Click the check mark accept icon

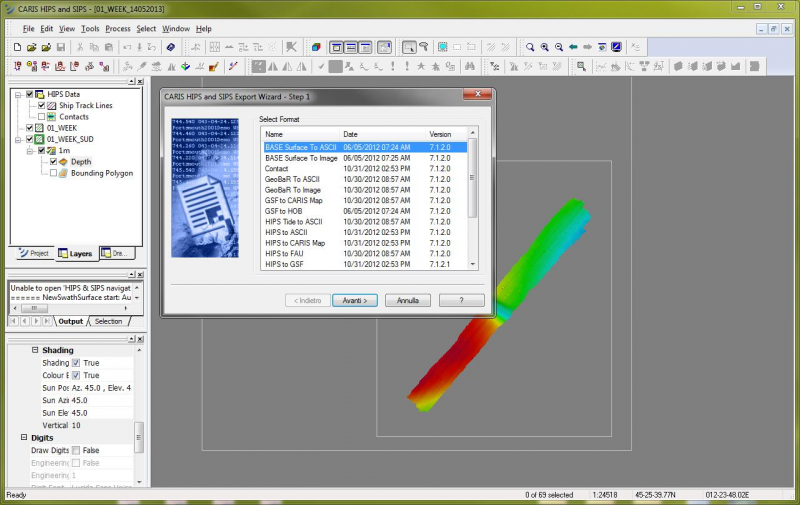point(321,66)
